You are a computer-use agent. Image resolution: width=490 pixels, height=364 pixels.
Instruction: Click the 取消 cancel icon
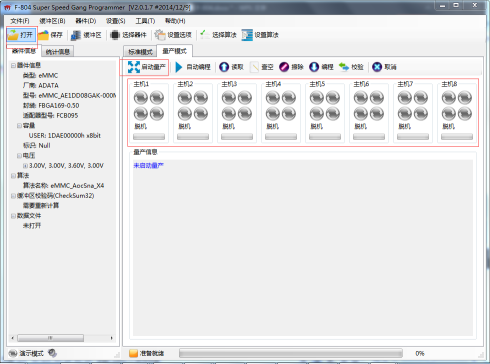pos(377,67)
